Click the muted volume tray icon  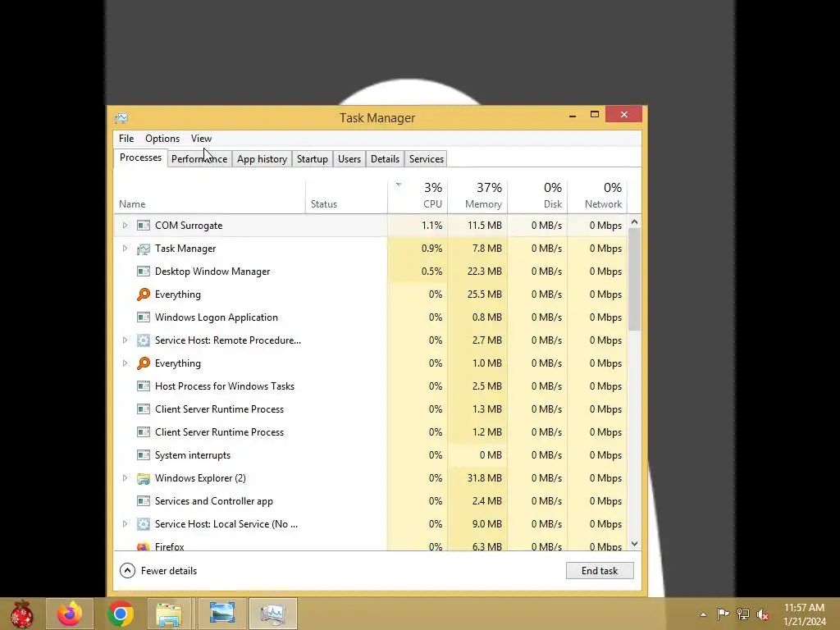tap(763, 614)
